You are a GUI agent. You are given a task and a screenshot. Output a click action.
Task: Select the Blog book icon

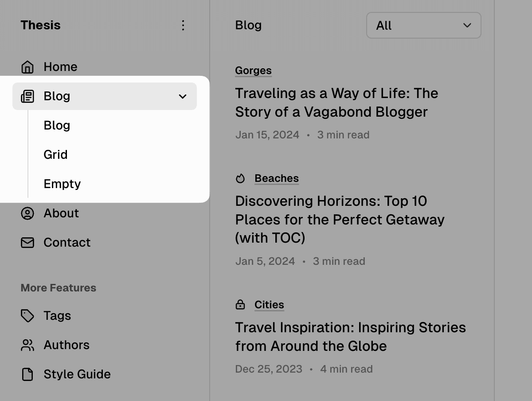tap(27, 96)
